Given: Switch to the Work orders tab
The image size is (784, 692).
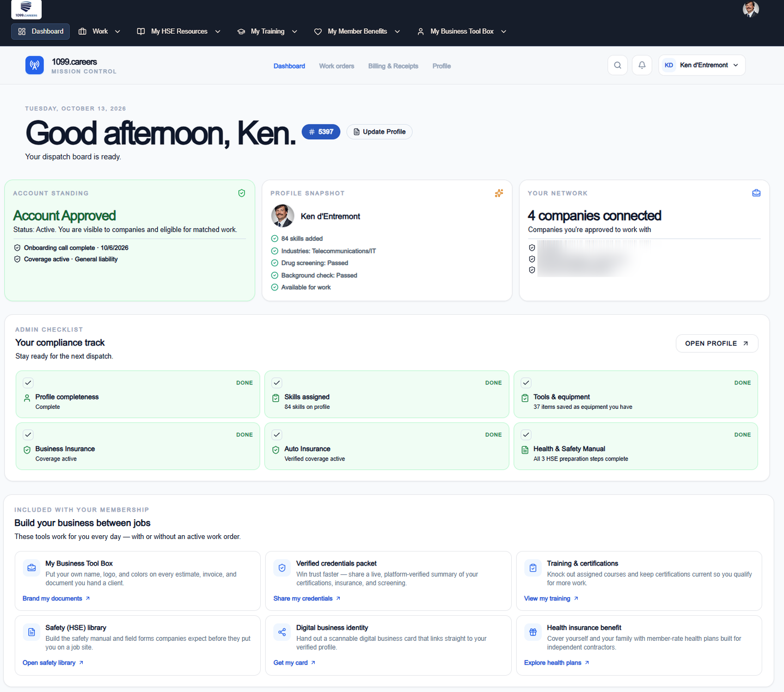Looking at the screenshot, I should pos(336,66).
